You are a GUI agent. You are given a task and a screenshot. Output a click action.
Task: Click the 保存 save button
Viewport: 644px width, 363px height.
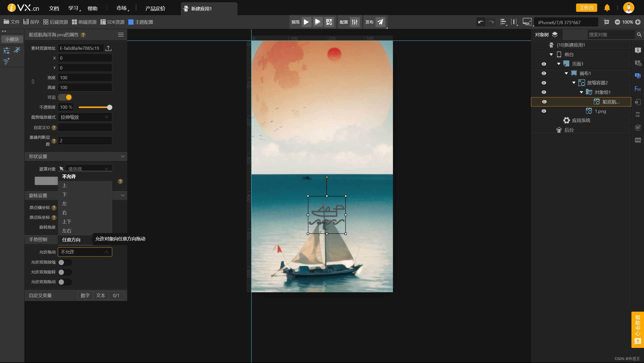click(x=31, y=22)
